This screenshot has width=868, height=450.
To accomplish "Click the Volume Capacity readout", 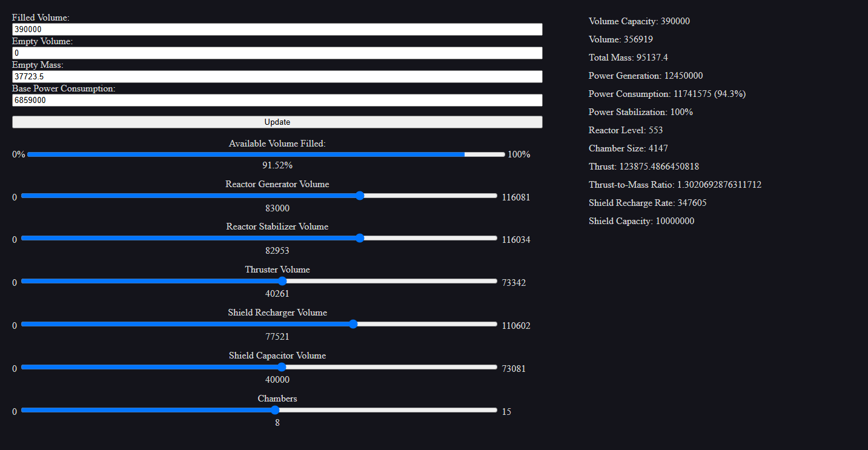I will pyautogui.click(x=639, y=21).
